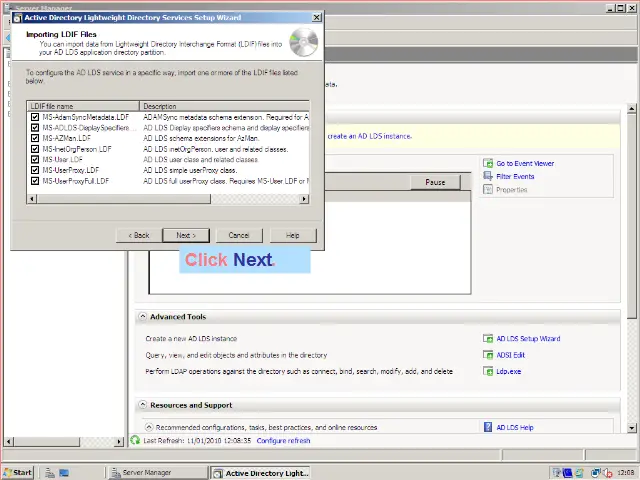Screen dimensions: 640x480
Task: Click blue desktop quick launch icon
Action: coord(64,473)
